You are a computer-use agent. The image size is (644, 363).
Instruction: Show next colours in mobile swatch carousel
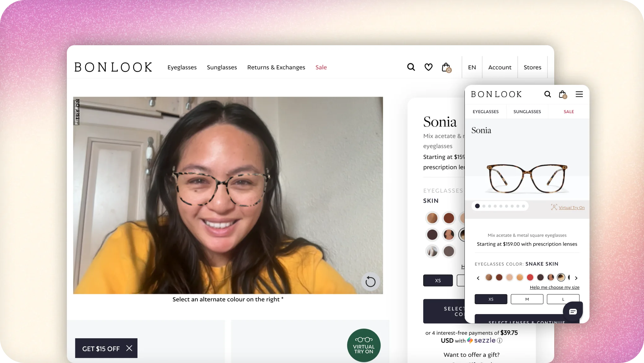576,278
